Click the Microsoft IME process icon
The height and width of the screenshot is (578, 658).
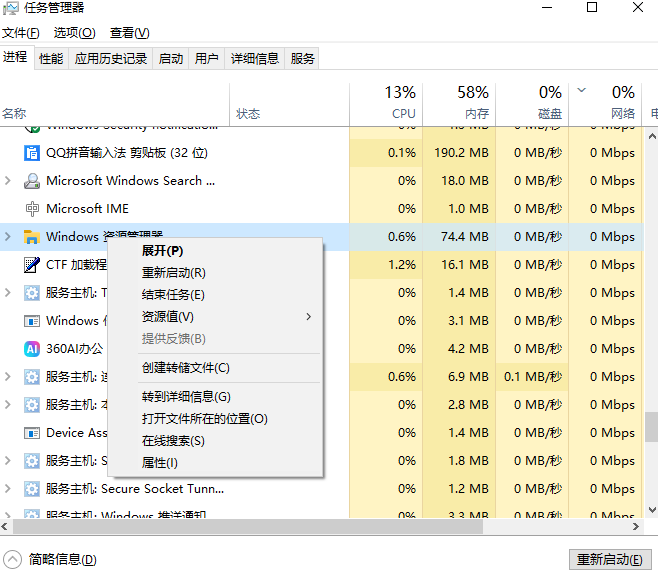(32, 209)
